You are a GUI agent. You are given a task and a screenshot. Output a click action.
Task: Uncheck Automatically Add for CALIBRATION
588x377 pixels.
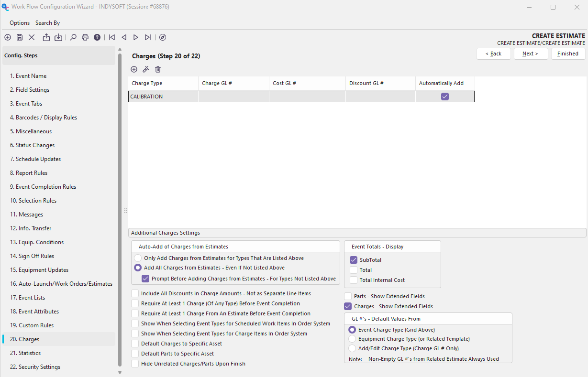pyautogui.click(x=445, y=97)
